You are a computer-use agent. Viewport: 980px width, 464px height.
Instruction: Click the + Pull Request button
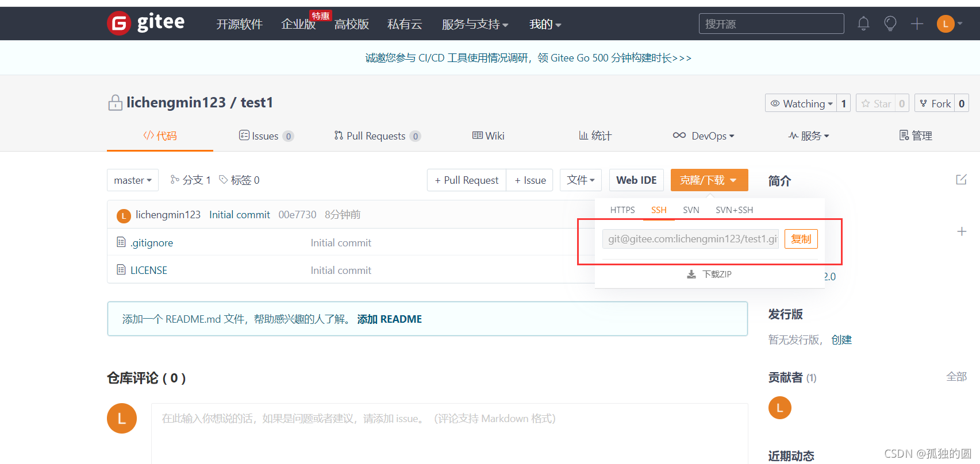tap(467, 180)
